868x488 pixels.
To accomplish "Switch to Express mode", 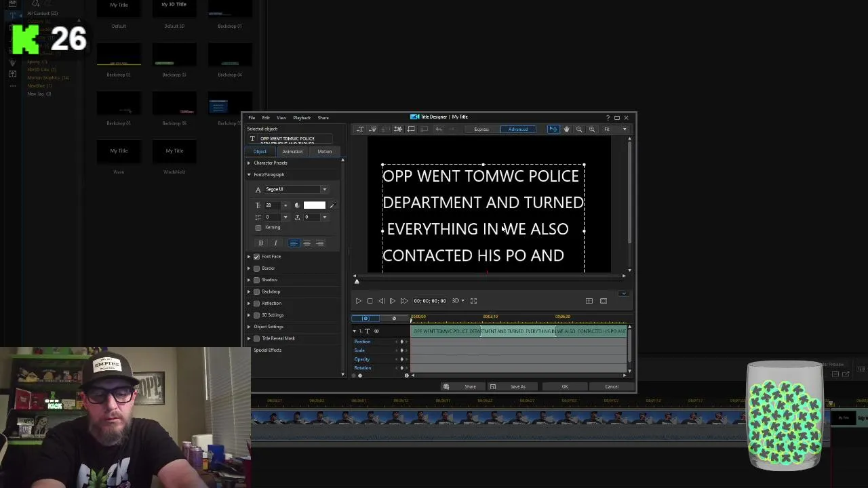I will 481,129.
